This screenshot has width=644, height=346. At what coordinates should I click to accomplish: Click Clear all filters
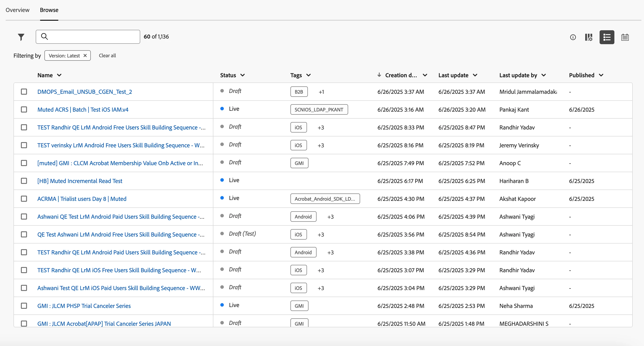click(107, 55)
